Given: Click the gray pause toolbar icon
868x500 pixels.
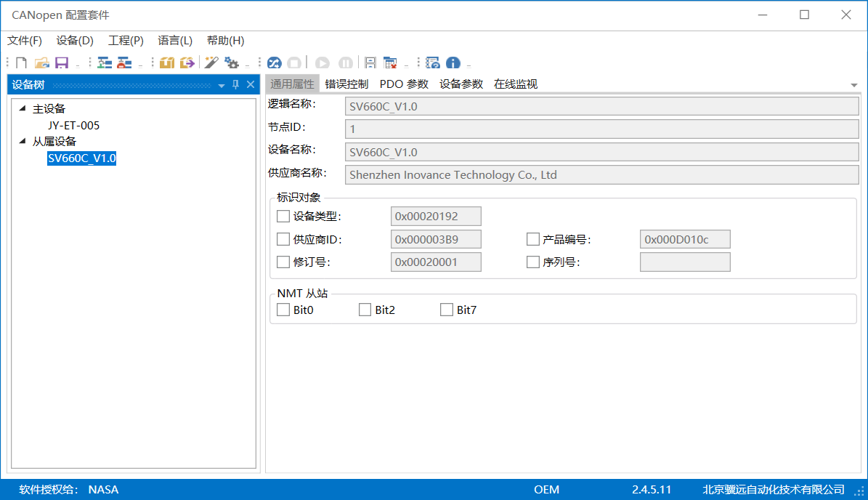Looking at the screenshot, I should tap(346, 62).
